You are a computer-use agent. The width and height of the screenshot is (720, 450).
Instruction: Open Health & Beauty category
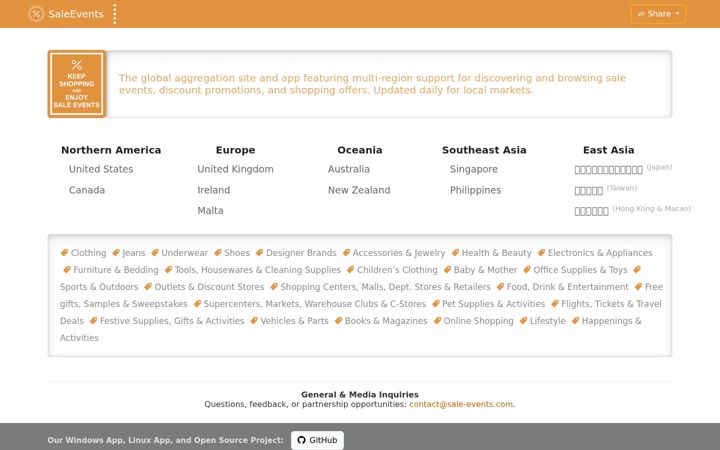pos(496,253)
